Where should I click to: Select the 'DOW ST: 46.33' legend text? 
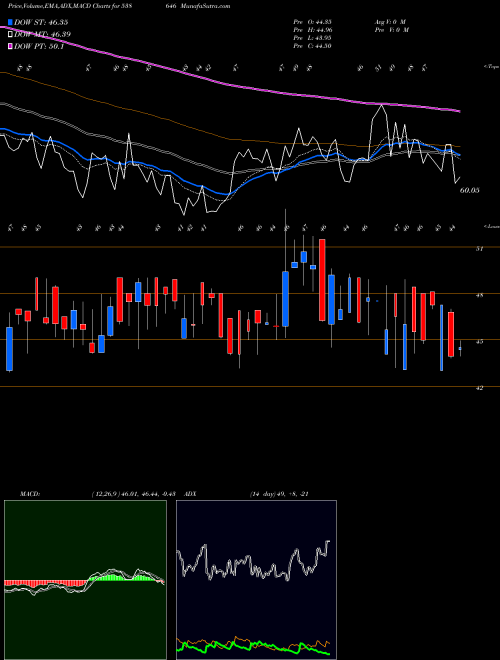coord(41,22)
